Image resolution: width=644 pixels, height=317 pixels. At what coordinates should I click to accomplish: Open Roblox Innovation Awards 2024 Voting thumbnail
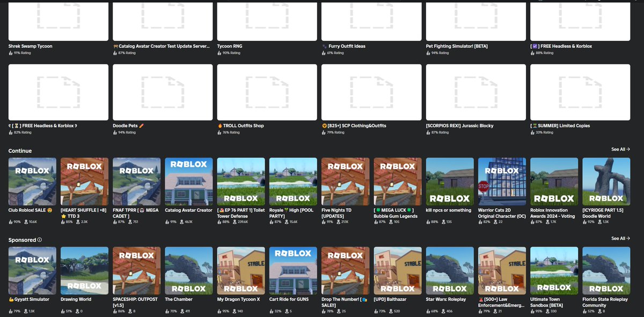pyautogui.click(x=554, y=181)
